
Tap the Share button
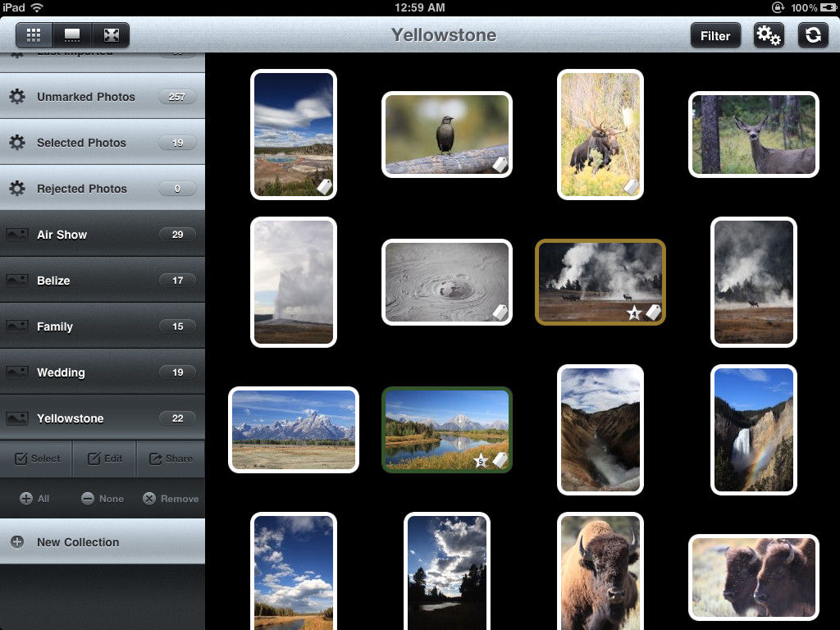pyautogui.click(x=171, y=459)
